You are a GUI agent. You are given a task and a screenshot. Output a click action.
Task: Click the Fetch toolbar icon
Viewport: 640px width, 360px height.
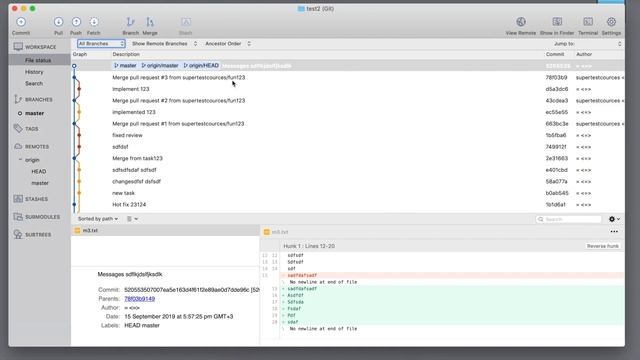click(x=93, y=22)
